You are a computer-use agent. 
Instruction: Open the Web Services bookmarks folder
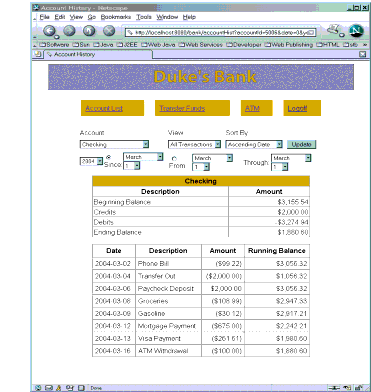(x=201, y=45)
